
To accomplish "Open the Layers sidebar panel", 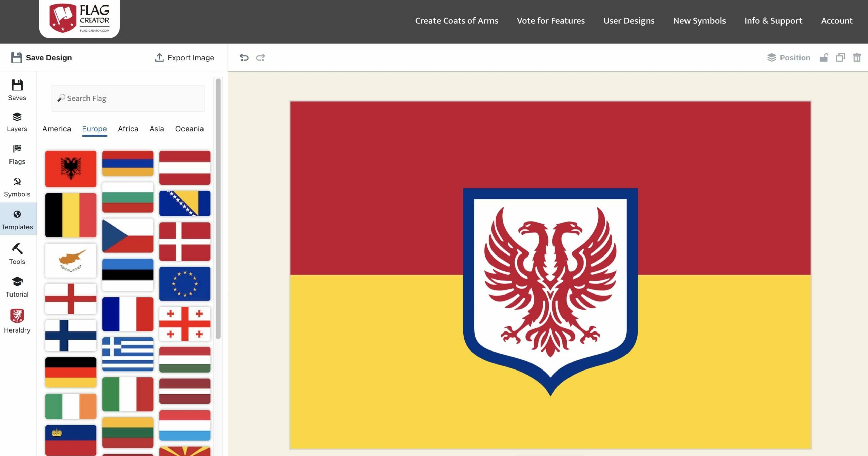I will tap(17, 122).
